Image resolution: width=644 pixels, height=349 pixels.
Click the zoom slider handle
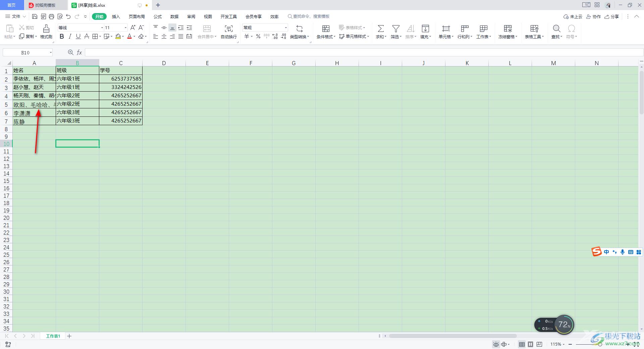600,344
